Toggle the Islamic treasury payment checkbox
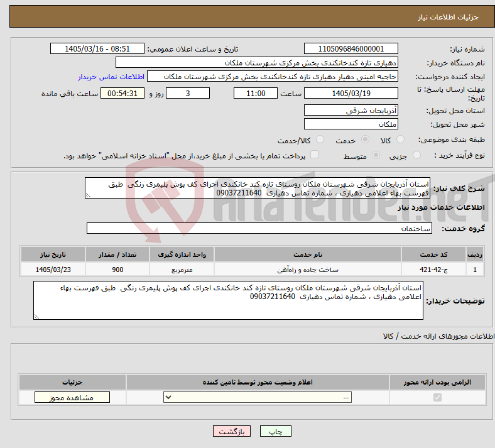The height and width of the screenshot is (448, 495). click(315, 155)
